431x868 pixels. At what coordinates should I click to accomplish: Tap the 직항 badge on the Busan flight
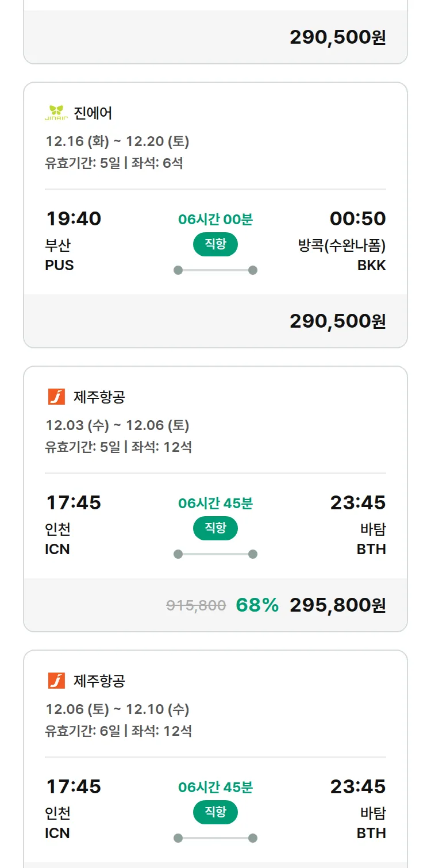(215, 244)
